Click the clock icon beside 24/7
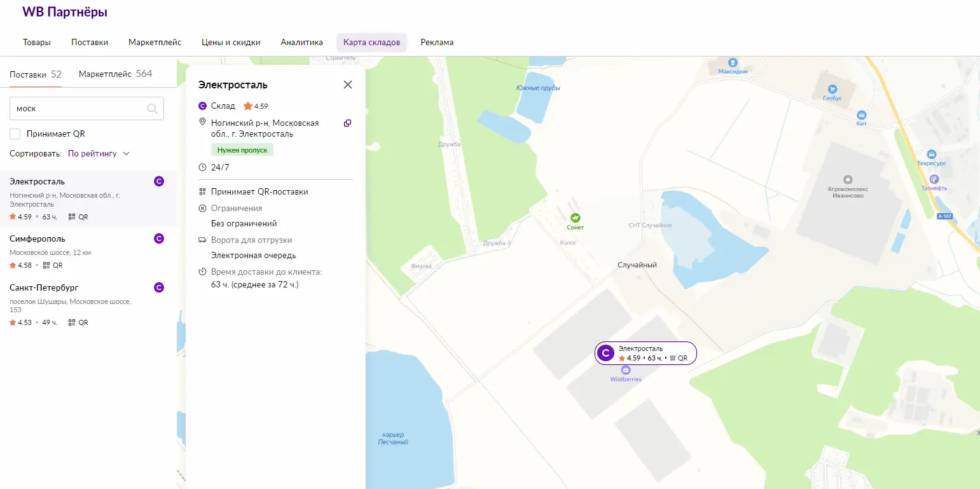 202,167
